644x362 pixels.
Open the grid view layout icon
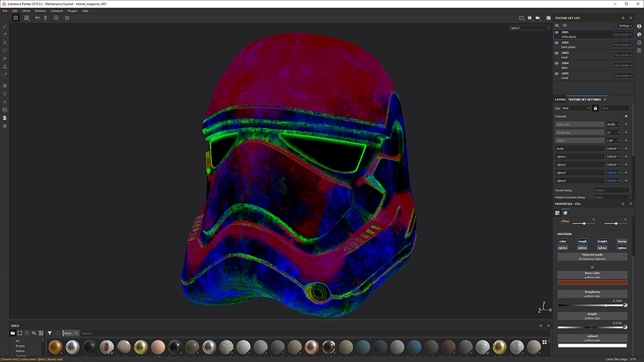coord(26,18)
